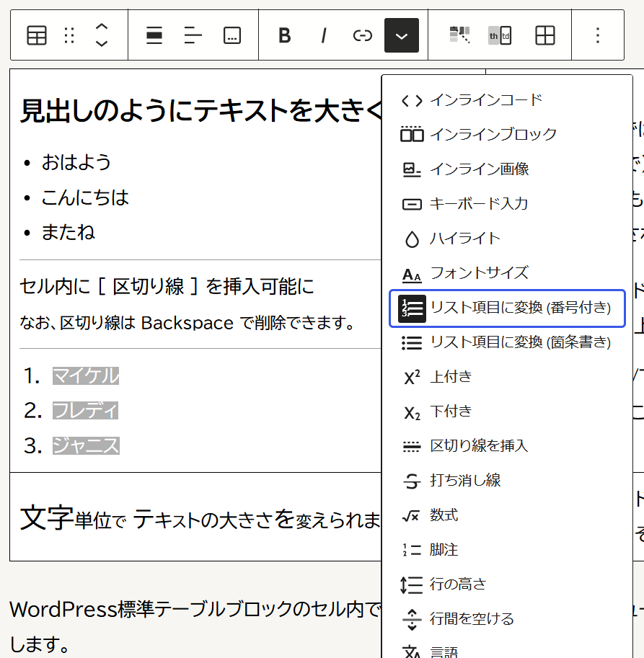Click the link insert icon

pos(362,35)
